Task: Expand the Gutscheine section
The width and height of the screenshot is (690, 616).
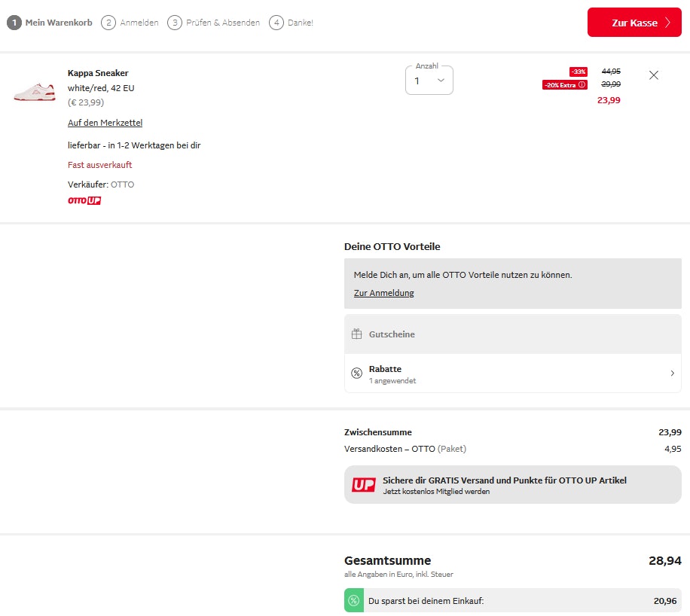Action: [x=512, y=334]
